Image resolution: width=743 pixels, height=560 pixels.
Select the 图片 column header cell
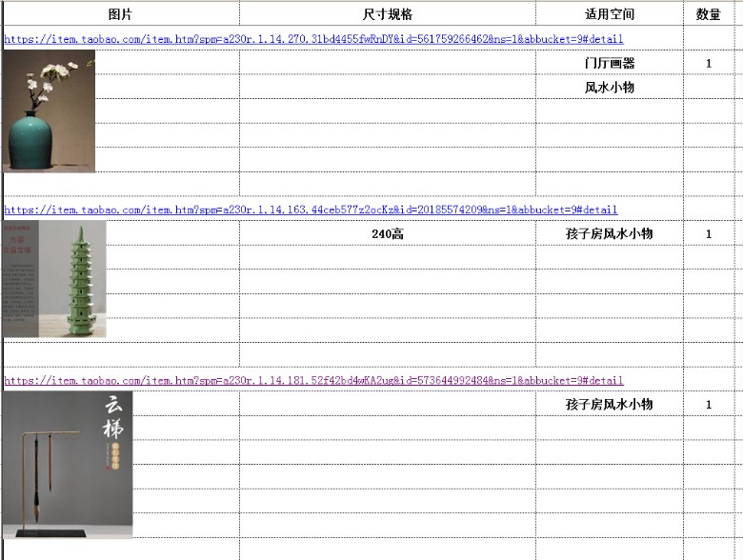pyautogui.click(x=121, y=14)
